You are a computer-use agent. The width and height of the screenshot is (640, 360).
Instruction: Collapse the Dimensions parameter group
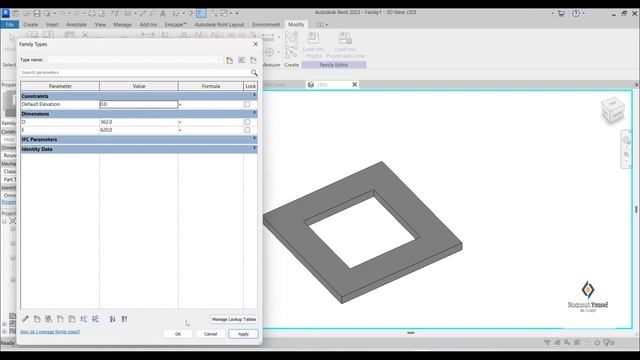coord(254,113)
